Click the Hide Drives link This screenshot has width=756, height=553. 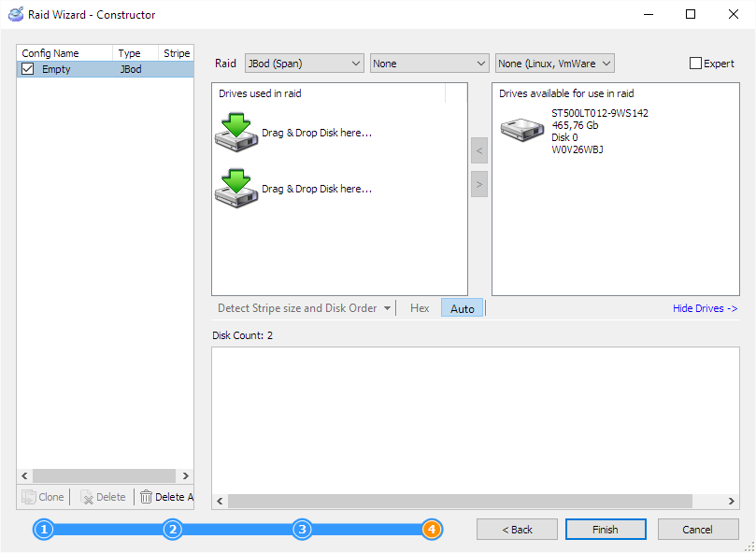tap(705, 308)
